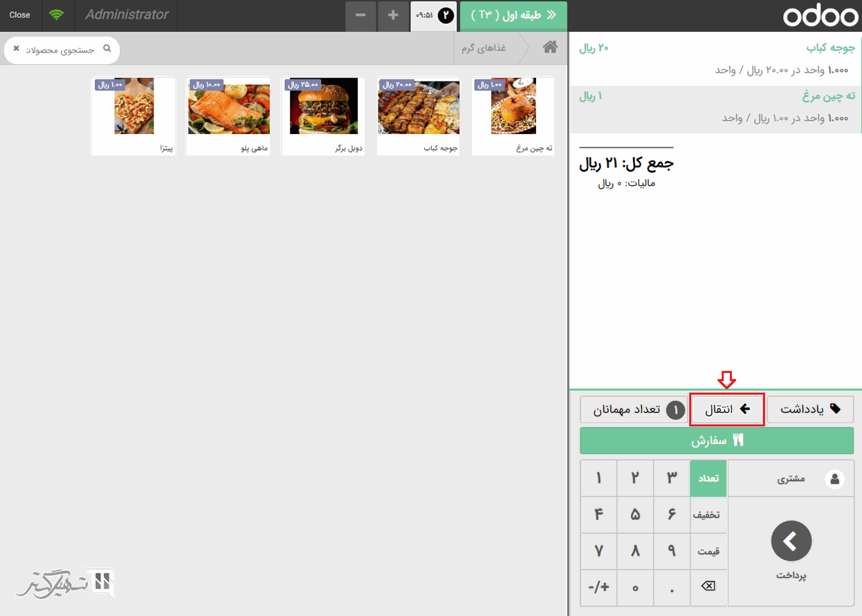Add the دوبل برگر product to the order

[x=320, y=115]
